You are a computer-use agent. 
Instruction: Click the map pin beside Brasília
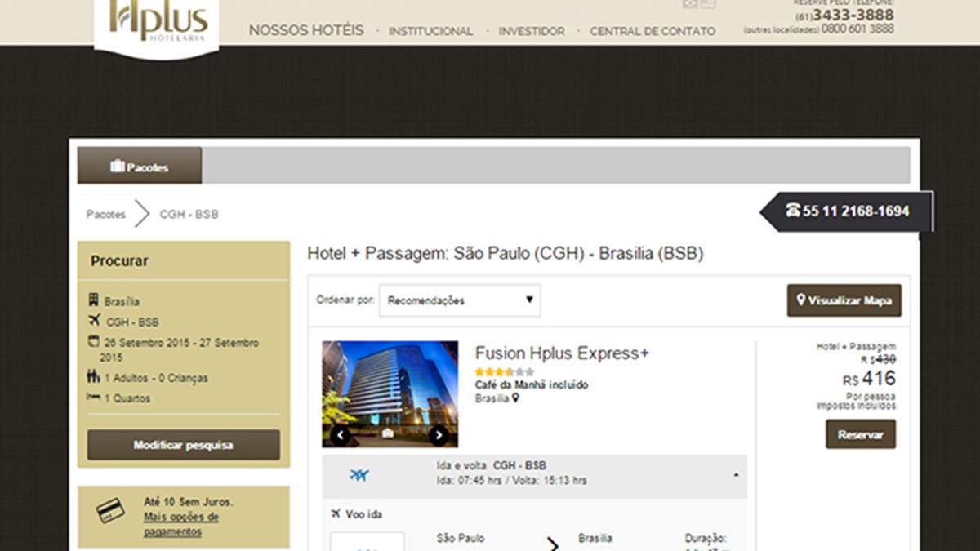pos(515,398)
